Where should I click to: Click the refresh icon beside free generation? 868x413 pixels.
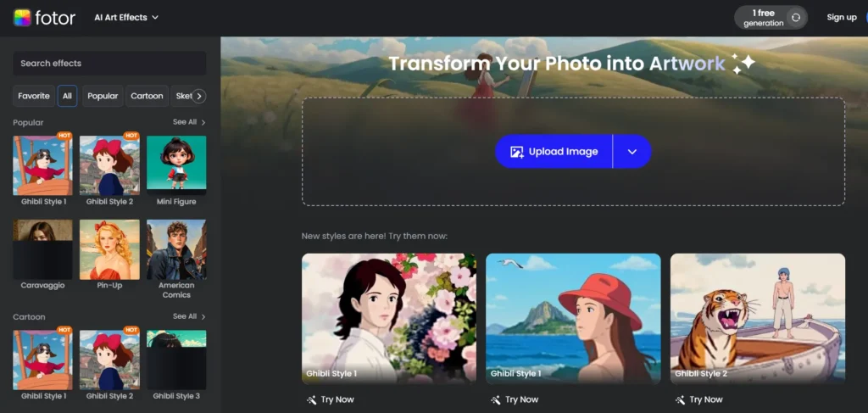pos(795,18)
